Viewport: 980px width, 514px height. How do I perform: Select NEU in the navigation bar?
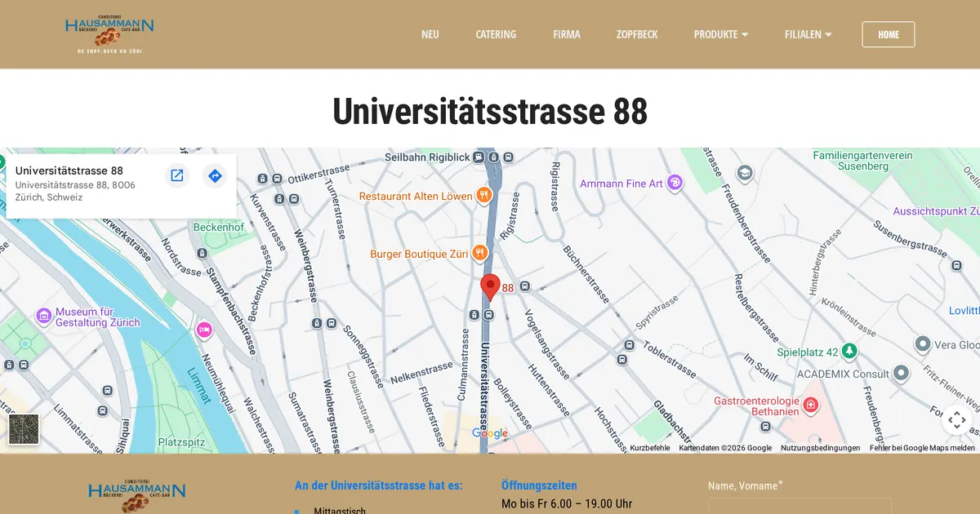430,34
